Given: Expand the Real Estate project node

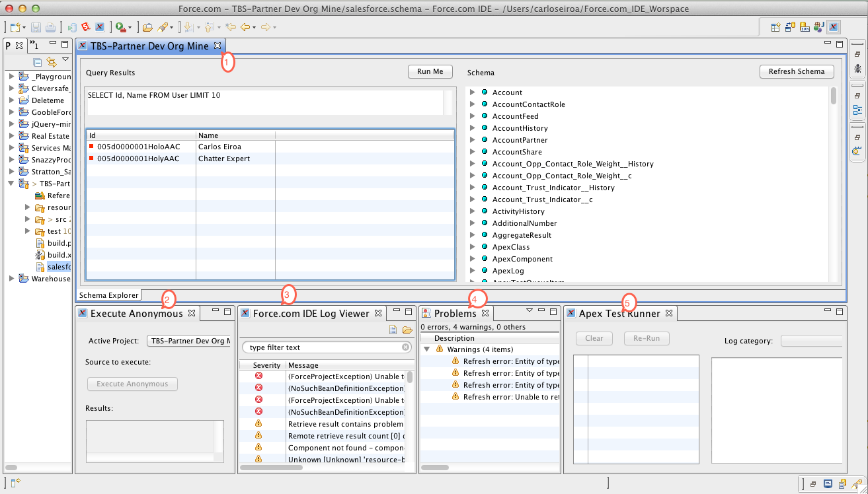Looking at the screenshot, I should click(x=12, y=136).
